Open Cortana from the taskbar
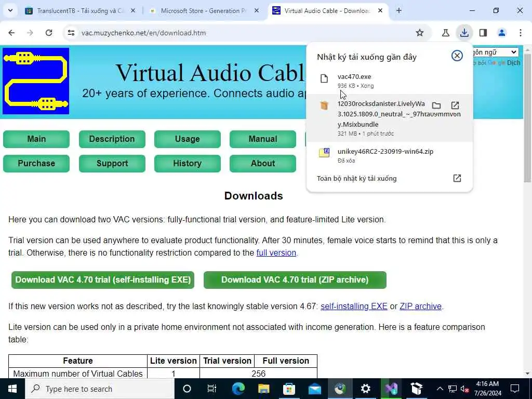The image size is (532, 399). click(187, 389)
